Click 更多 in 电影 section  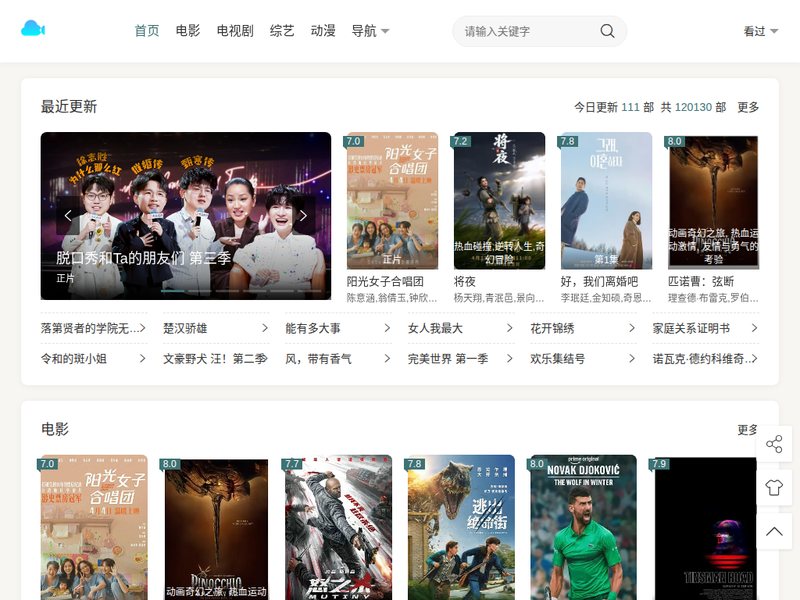[748, 430]
